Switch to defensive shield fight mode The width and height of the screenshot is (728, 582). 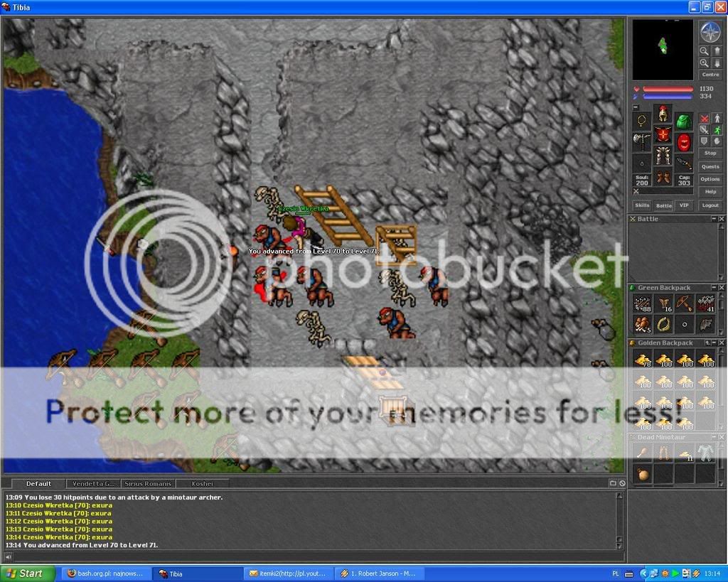tap(705, 141)
